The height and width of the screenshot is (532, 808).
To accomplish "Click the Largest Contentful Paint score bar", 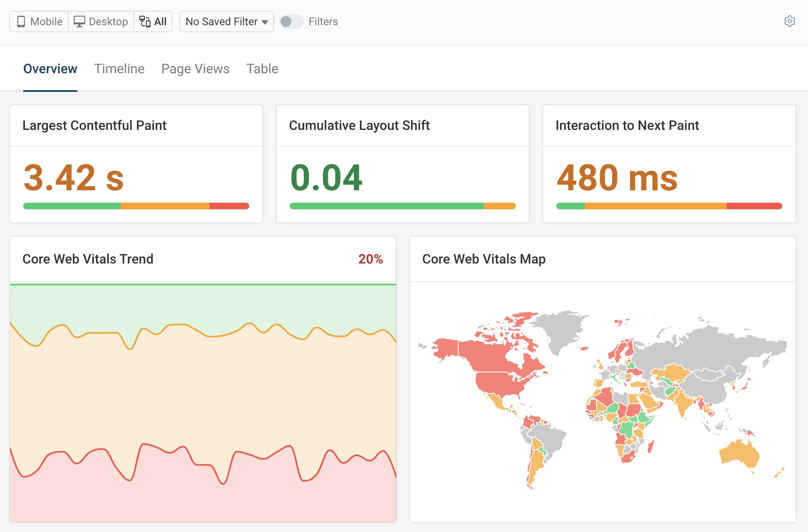I will point(136,206).
